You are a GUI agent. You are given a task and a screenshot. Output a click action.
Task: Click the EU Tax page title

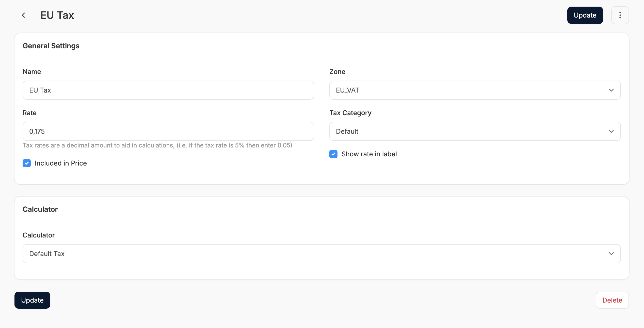[57, 15]
